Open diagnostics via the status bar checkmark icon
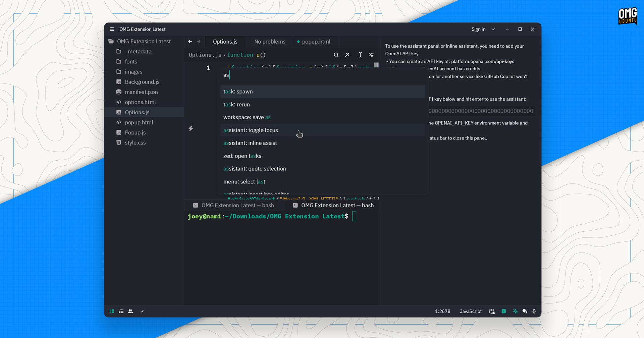Screen dimensions: 644x338 point(142,311)
